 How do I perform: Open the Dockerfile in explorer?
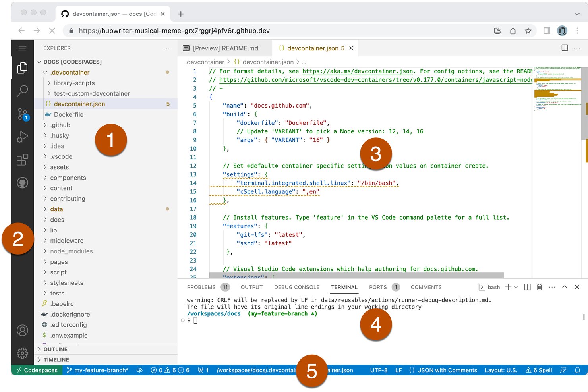tap(106, 114)
